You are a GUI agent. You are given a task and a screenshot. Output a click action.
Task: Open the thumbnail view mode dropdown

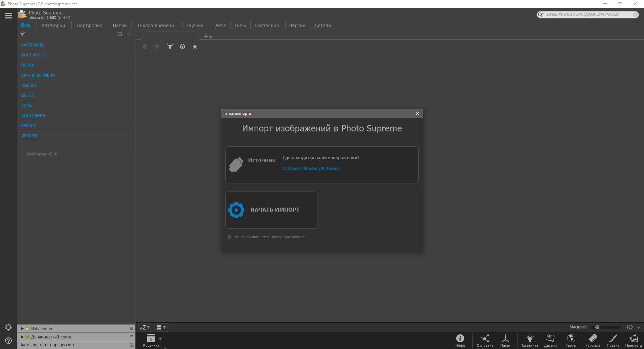tap(161, 328)
